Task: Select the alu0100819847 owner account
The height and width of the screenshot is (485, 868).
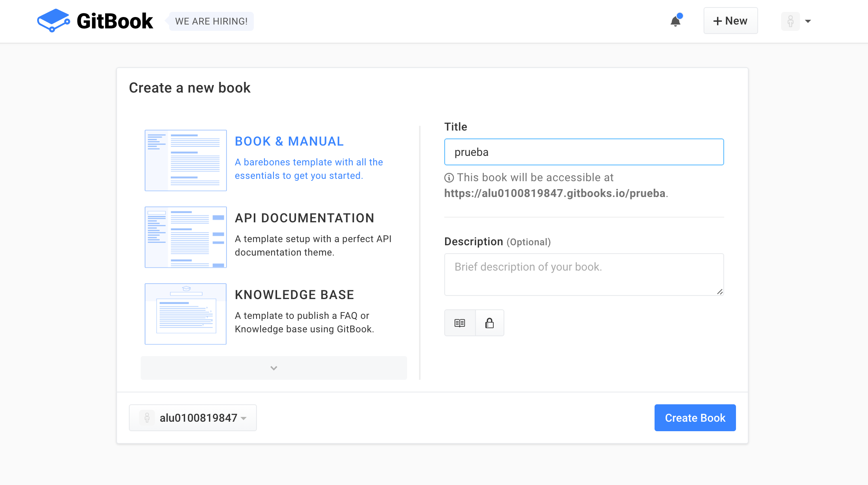Action: click(x=192, y=418)
